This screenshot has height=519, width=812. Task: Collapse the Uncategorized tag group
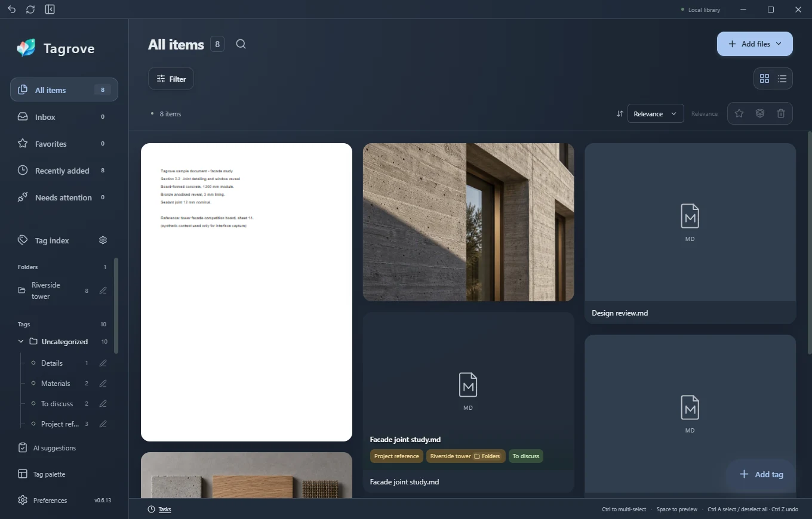[x=21, y=342]
